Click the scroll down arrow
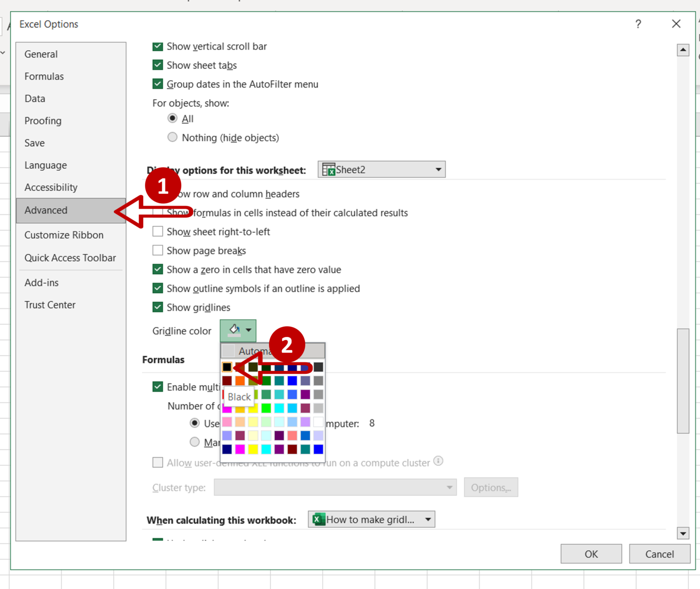This screenshot has width=700, height=589. (683, 533)
